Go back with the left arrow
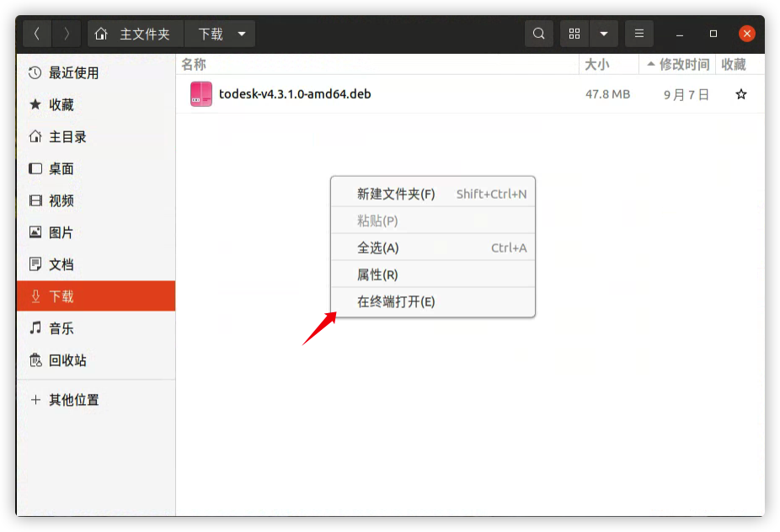The height and width of the screenshot is (532, 780). [x=37, y=34]
